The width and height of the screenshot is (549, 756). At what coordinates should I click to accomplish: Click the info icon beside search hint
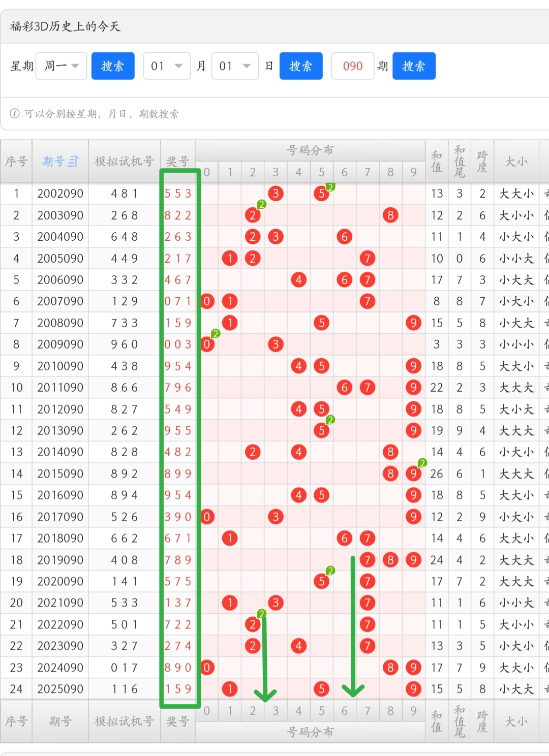click(15, 113)
